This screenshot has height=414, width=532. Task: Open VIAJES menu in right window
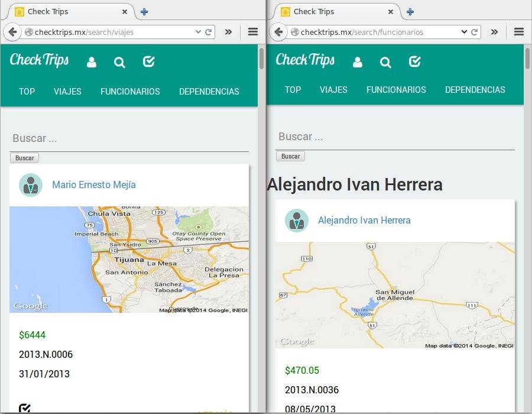(x=333, y=90)
